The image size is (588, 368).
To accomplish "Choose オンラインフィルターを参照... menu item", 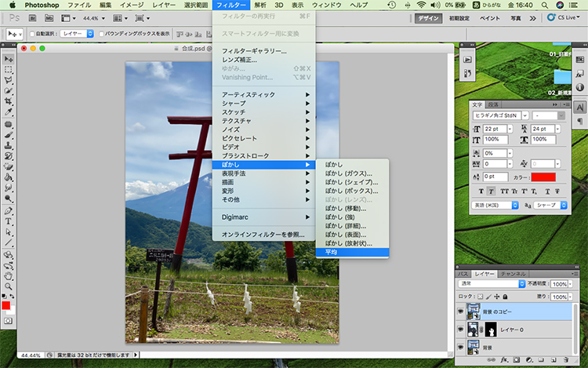I will coord(263,235).
